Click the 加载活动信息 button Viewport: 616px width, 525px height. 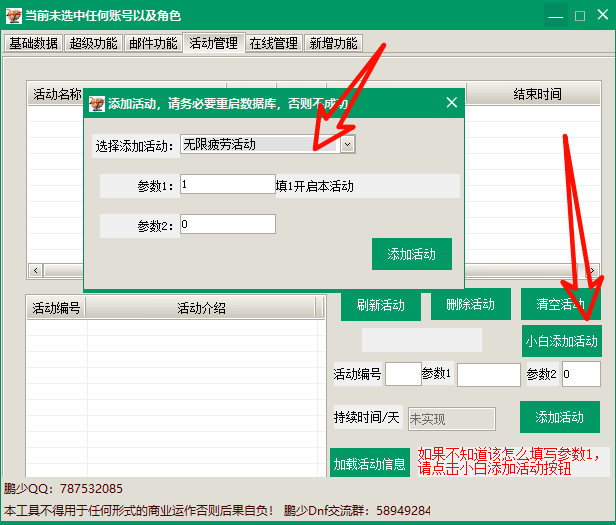pos(369,463)
